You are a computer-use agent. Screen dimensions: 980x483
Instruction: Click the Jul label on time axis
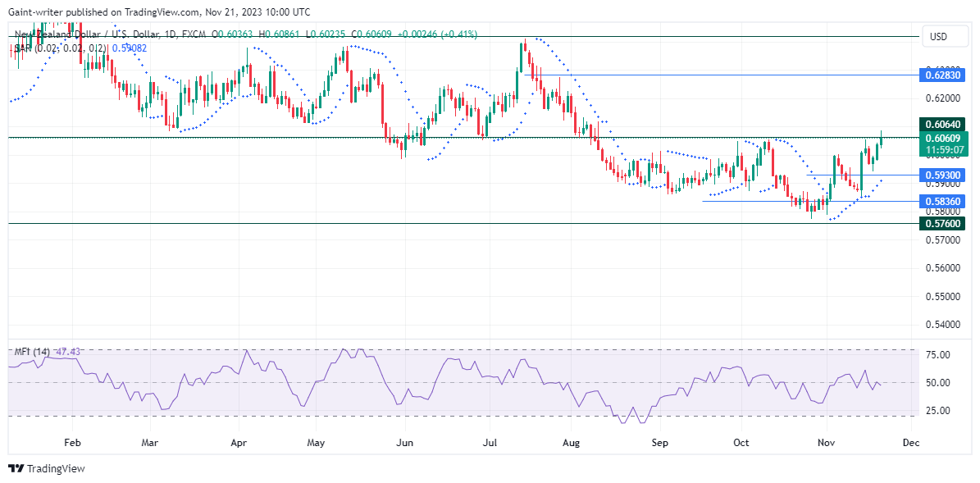490,442
